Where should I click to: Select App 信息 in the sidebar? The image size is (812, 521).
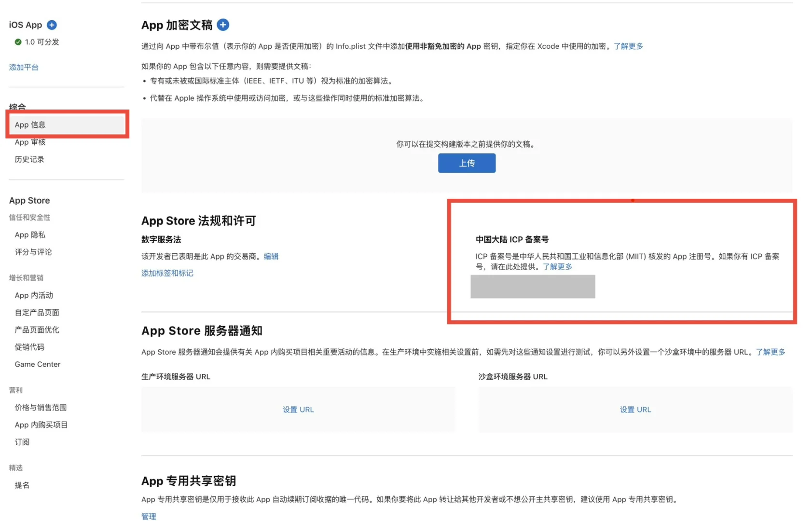30,124
